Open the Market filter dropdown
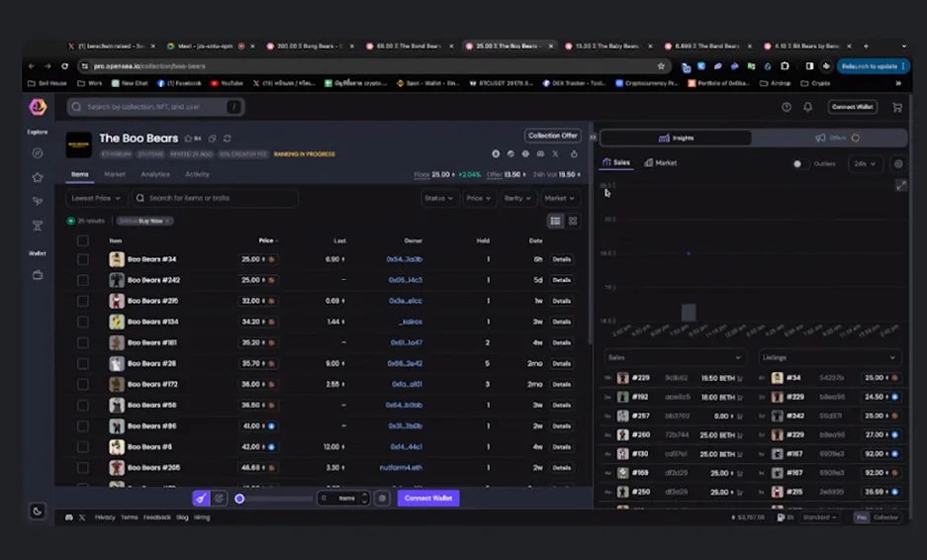 tap(559, 198)
